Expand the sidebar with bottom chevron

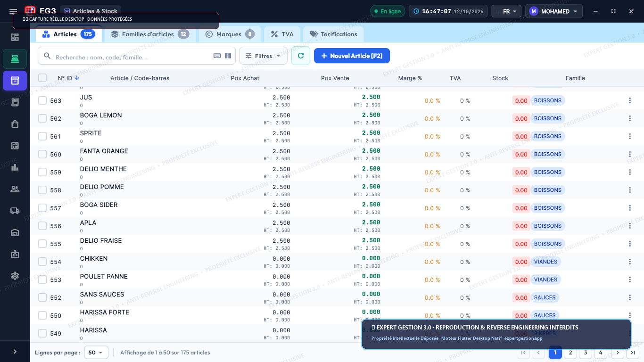[15, 352]
